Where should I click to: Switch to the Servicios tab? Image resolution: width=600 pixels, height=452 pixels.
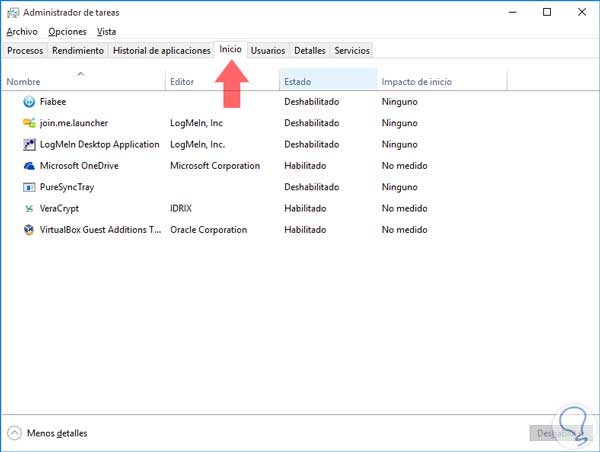click(x=352, y=51)
